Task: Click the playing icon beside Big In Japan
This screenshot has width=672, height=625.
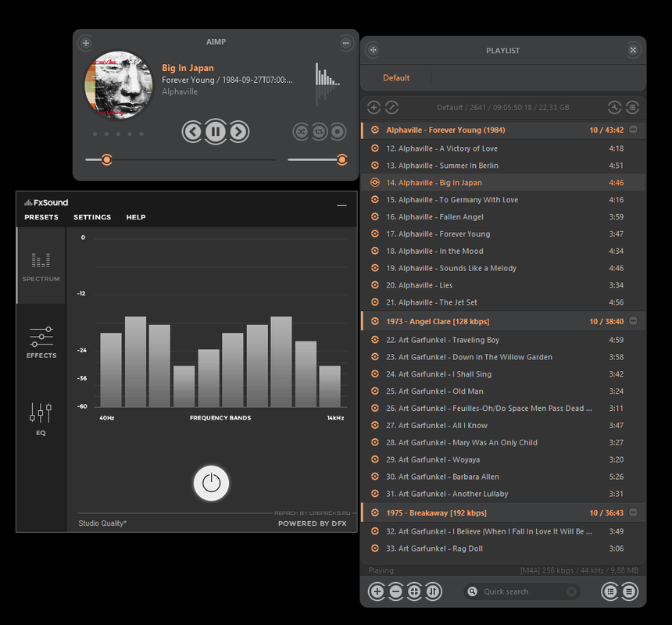Action: (375, 183)
